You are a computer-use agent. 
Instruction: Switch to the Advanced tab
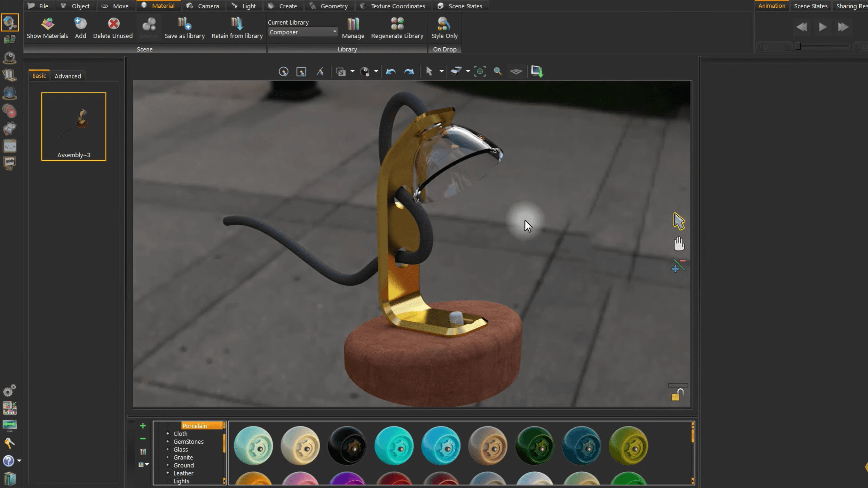(68, 76)
